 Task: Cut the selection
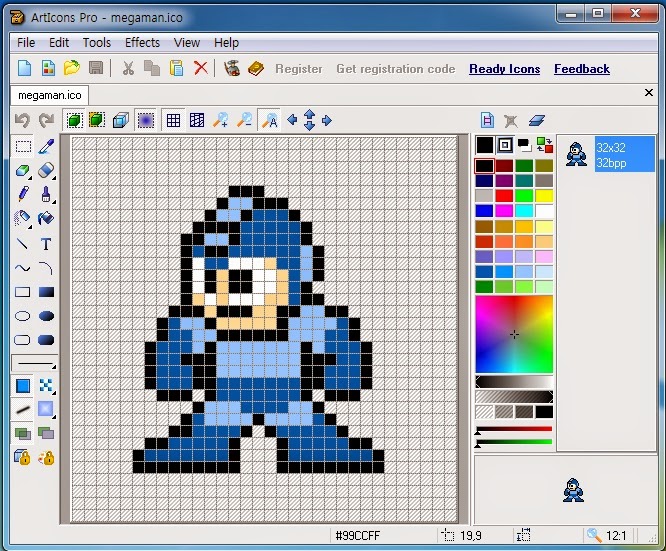tap(128, 68)
